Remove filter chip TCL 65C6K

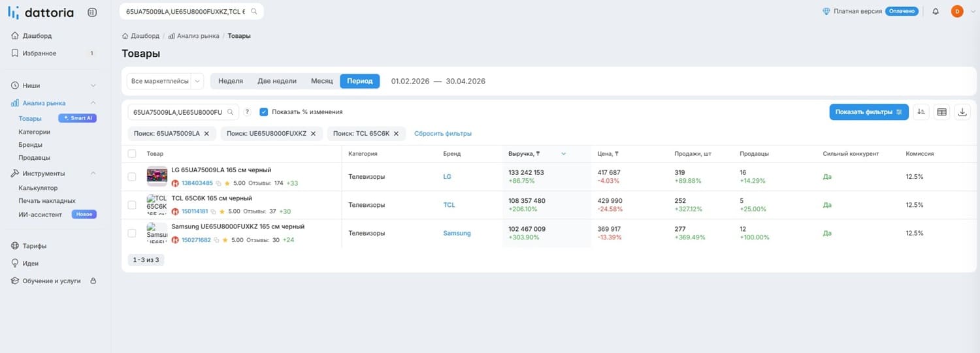[x=396, y=133]
